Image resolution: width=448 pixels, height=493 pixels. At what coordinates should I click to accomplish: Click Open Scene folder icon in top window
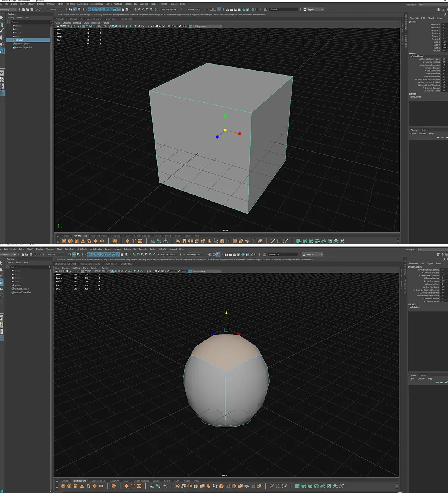(x=28, y=9)
